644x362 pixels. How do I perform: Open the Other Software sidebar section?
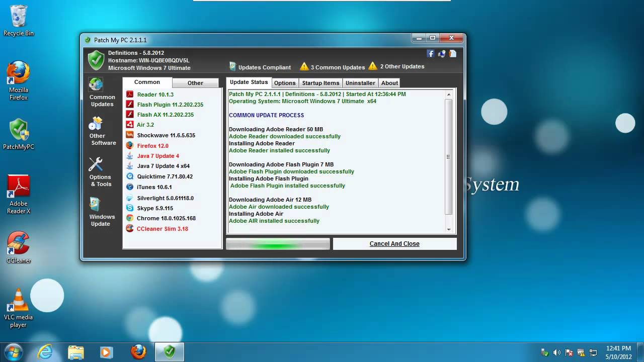click(103, 132)
